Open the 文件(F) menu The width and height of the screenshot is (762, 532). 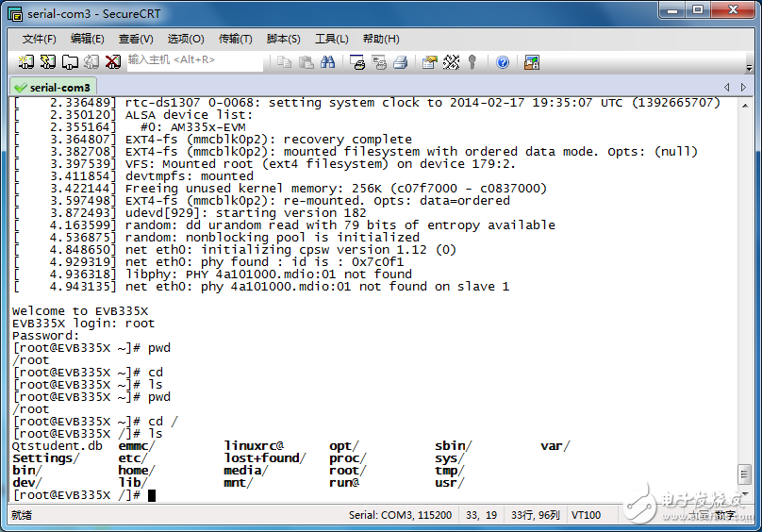tap(40, 39)
